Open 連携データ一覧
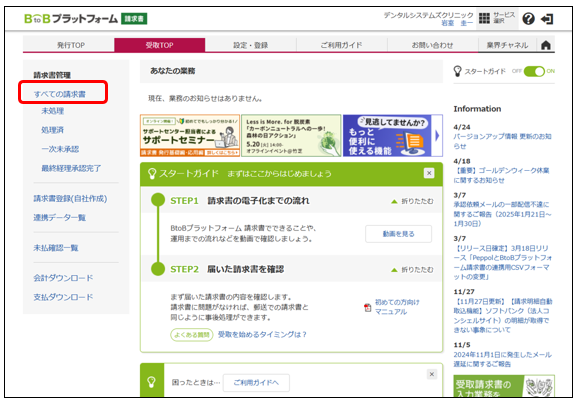580x406 pixels. tap(60, 217)
